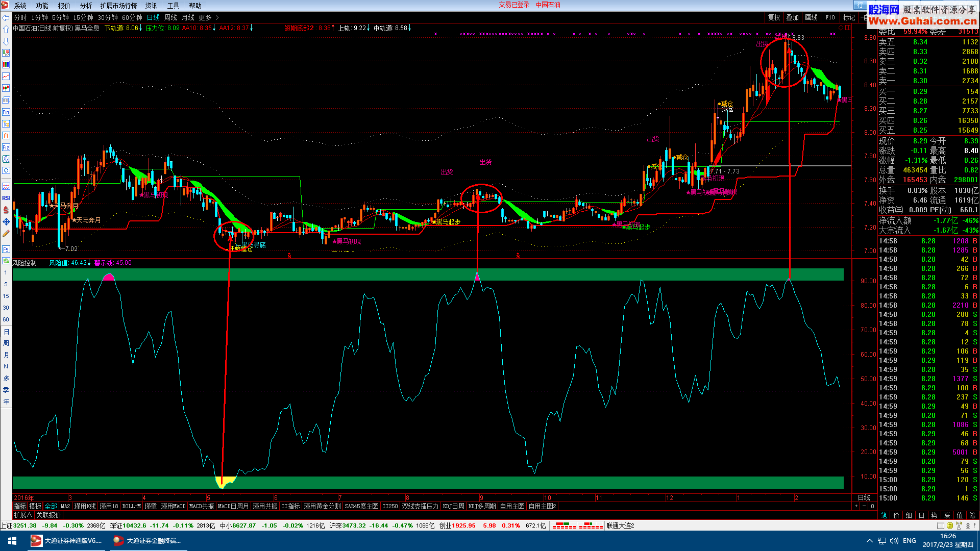Open the 功能 menu
The width and height of the screenshot is (980, 551).
(x=42, y=6)
